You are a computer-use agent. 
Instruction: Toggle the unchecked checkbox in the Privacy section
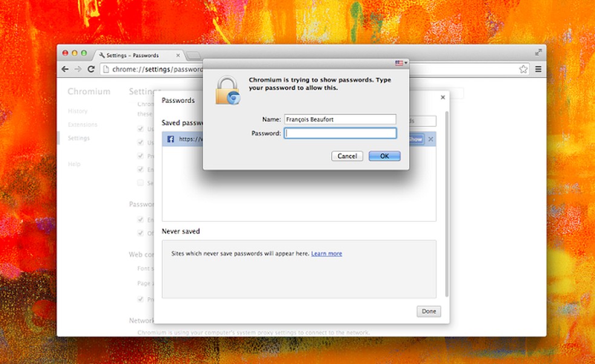(140, 182)
